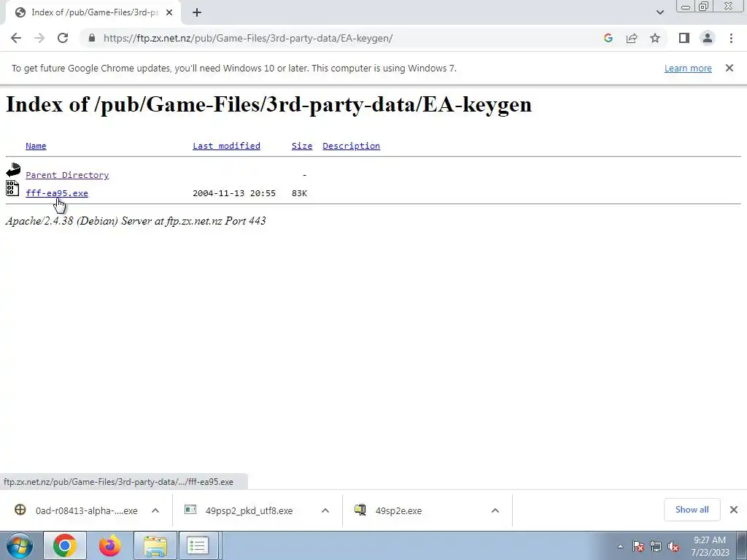Screen dimensions: 747x560
Task: Download the fff-ea95.exe file link
Action: click(57, 192)
